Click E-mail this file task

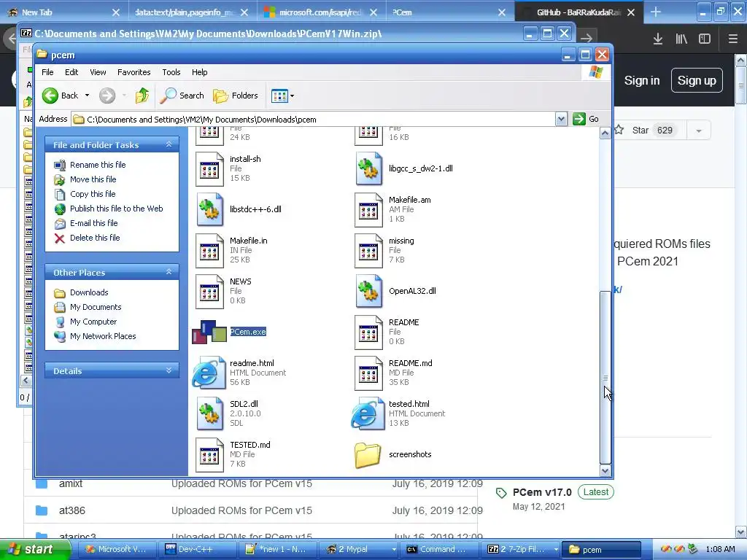tap(94, 223)
